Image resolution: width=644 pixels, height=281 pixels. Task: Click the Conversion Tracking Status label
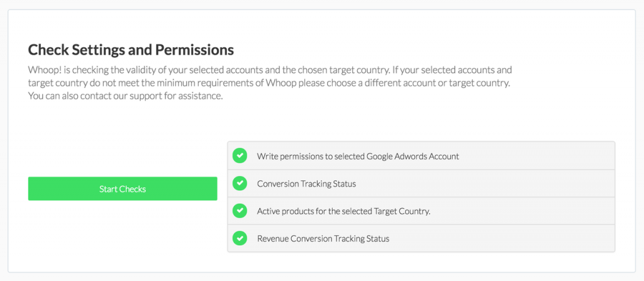[306, 184]
